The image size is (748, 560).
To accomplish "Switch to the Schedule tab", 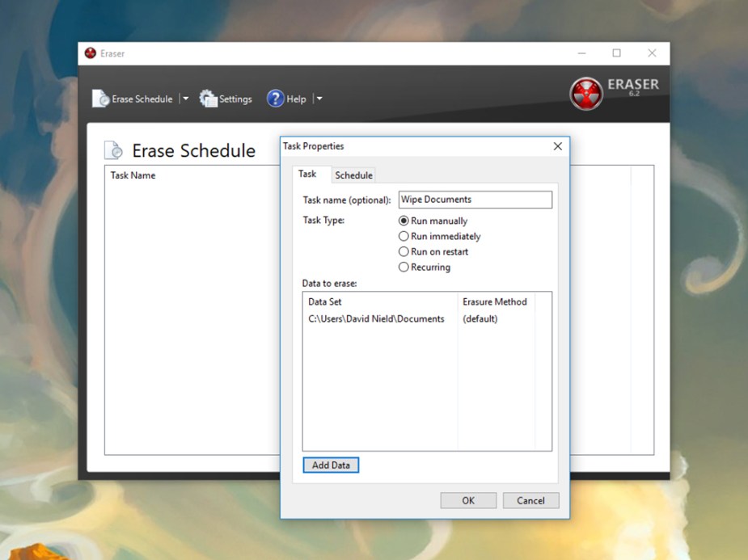I will click(x=353, y=175).
